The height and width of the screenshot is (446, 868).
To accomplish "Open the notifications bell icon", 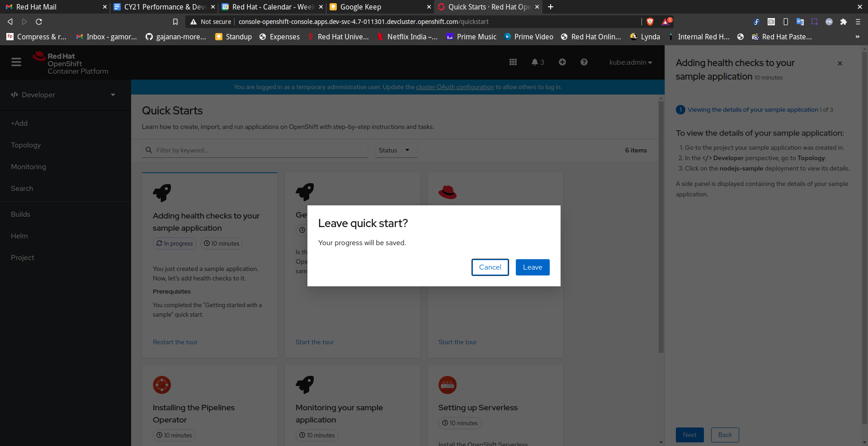I will pos(538,62).
